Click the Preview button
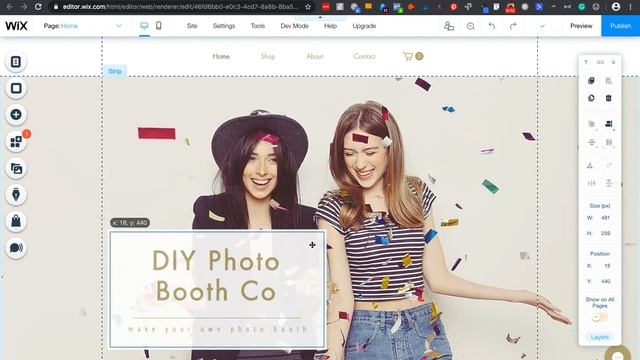Viewport: 640px width, 360px height. coord(581,26)
